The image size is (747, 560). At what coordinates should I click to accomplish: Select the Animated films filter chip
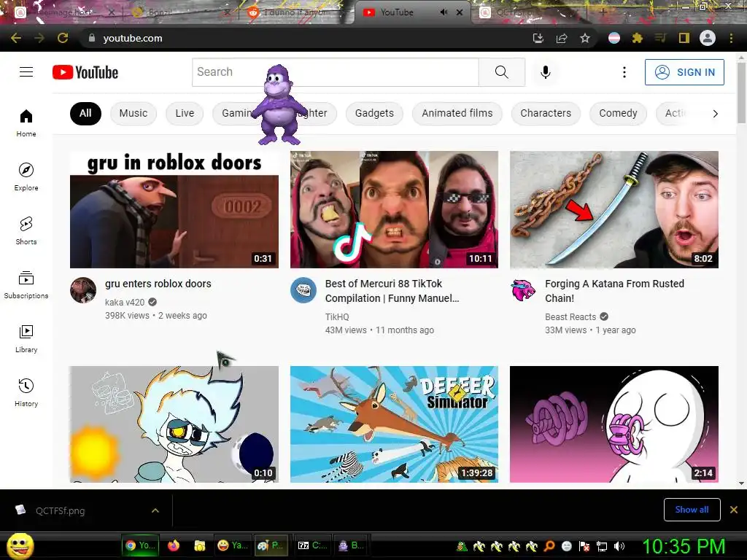pyautogui.click(x=457, y=113)
